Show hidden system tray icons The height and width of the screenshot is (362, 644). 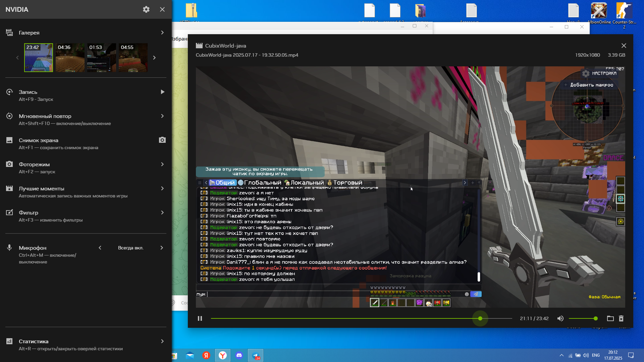click(561, 355)
